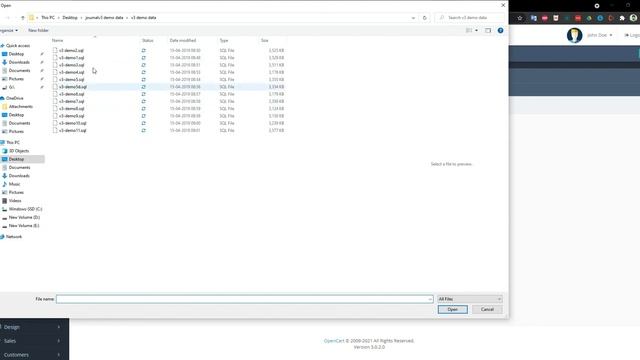Click the Up one level arrow icon
Screen dimensions: 640x360
coord(23,18)
